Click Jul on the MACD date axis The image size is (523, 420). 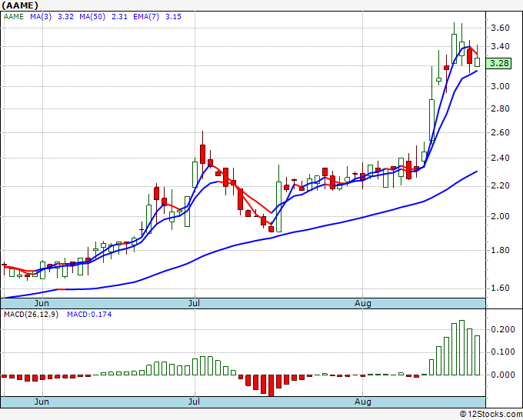tap(194, 402)
